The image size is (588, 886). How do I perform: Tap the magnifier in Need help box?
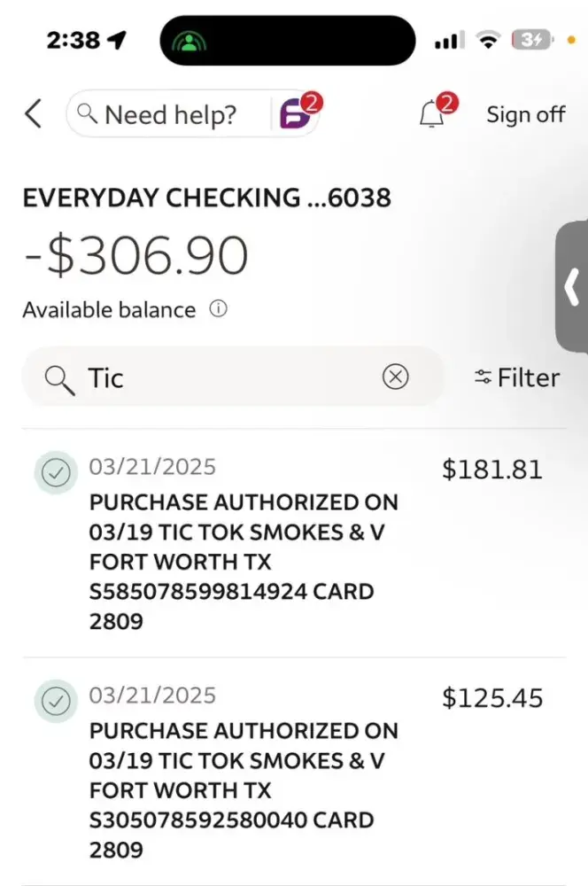coord(87,114)
